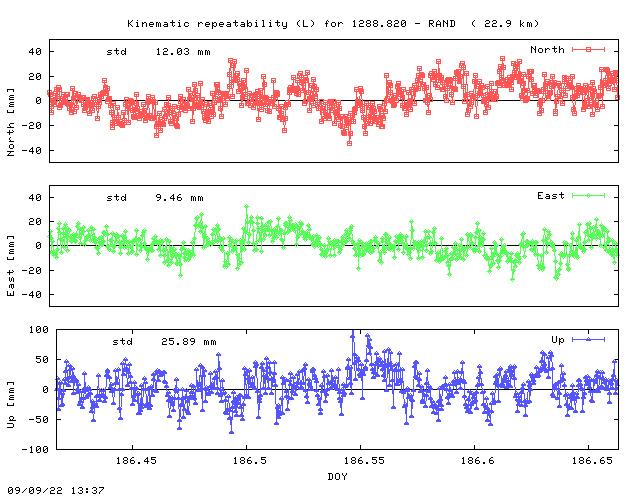Click the 'std' label in Up plot
640x496 pixels.
122,342
